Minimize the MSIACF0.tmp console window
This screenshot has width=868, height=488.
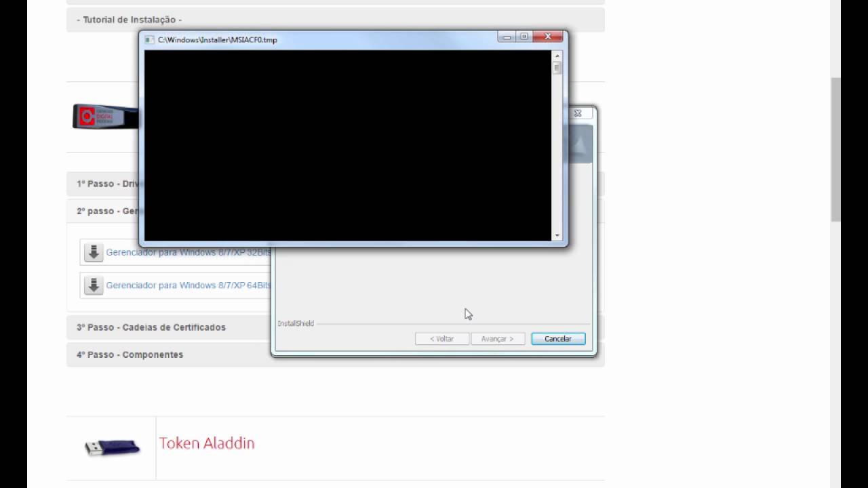tap(507, 37)
